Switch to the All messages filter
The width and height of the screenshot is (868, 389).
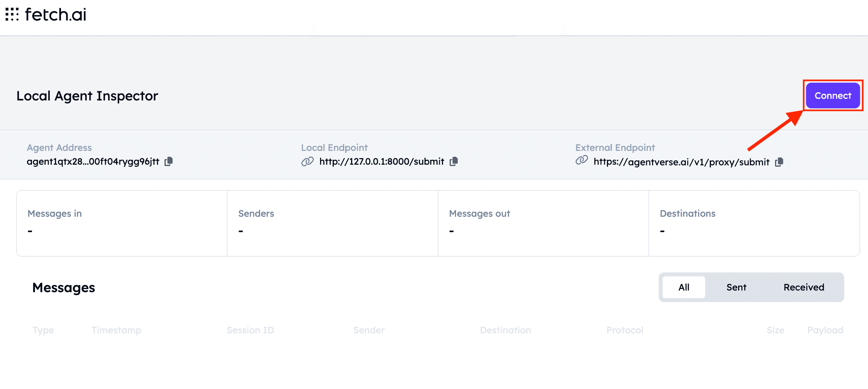(683, 287)
